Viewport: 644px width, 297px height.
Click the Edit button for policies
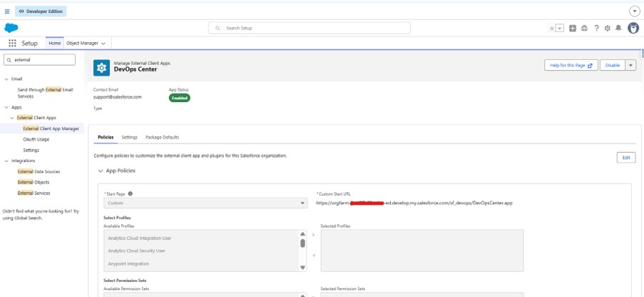626,158
